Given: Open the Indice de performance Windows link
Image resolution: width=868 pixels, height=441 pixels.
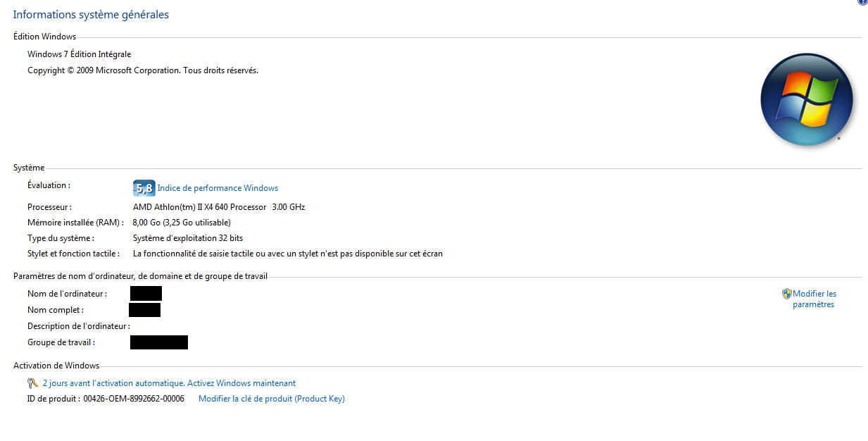Looking at the screenshot, I should [x=218, y=188].
